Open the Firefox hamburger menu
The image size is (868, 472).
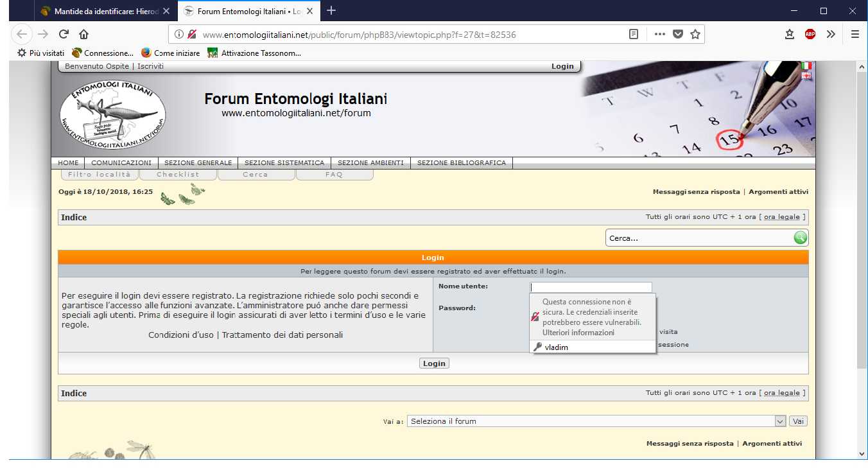pyautogui.click(x=855, y=35)
